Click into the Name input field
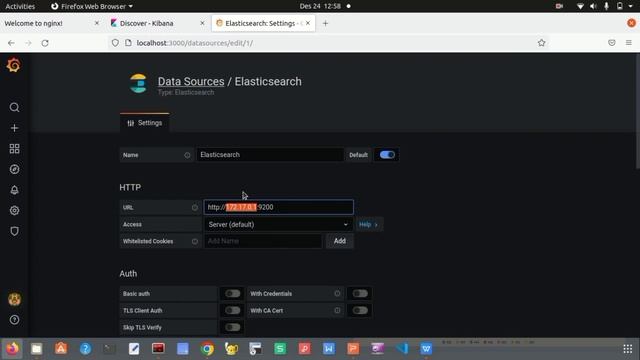The height and width of the screenshot is (360, 640). point(270,155)
